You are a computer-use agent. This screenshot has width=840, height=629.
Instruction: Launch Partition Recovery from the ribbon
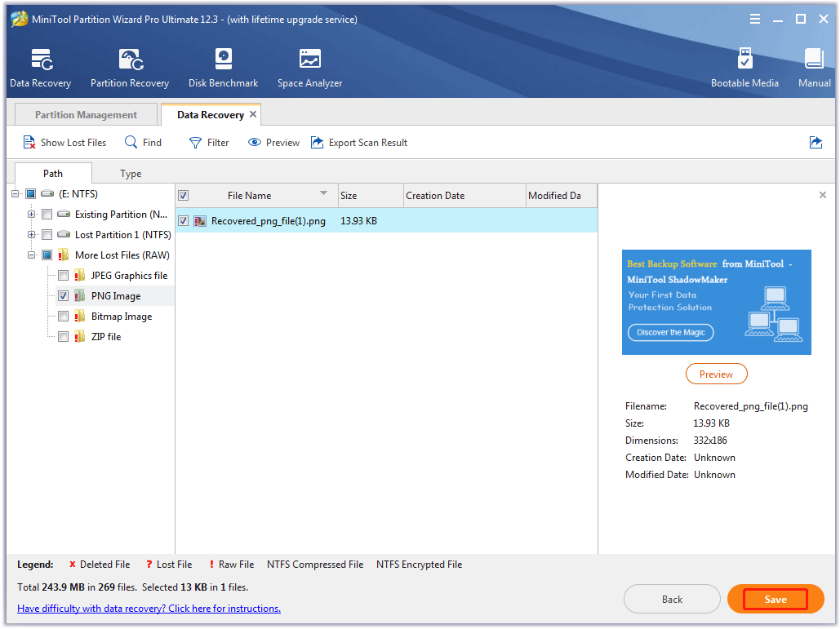click(130, 68)
